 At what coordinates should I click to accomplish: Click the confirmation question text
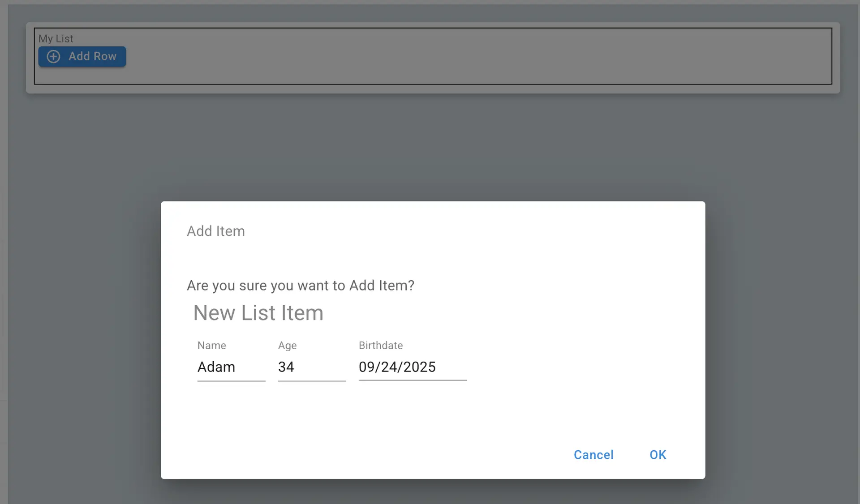(300, 285)
